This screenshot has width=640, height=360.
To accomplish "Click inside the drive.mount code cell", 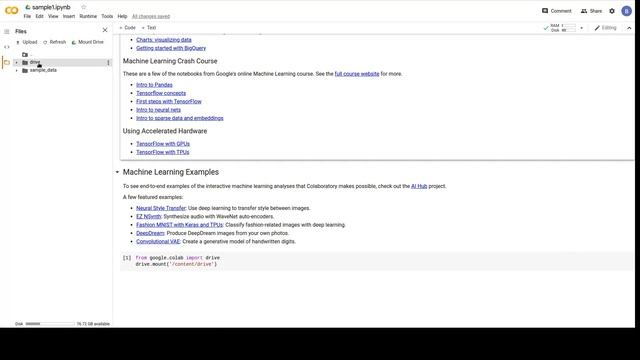I will tap(377, 261).
